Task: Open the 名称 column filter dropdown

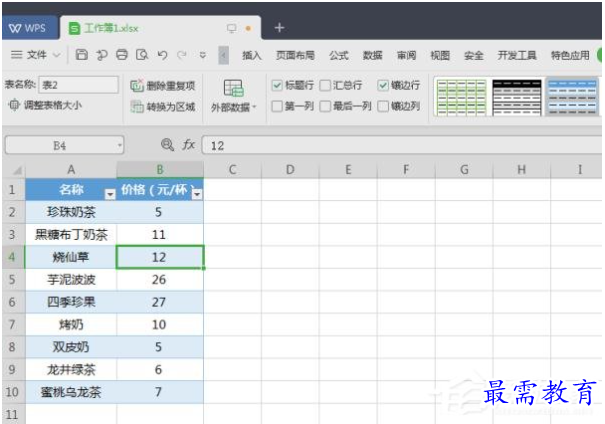Action: (110, 194)
